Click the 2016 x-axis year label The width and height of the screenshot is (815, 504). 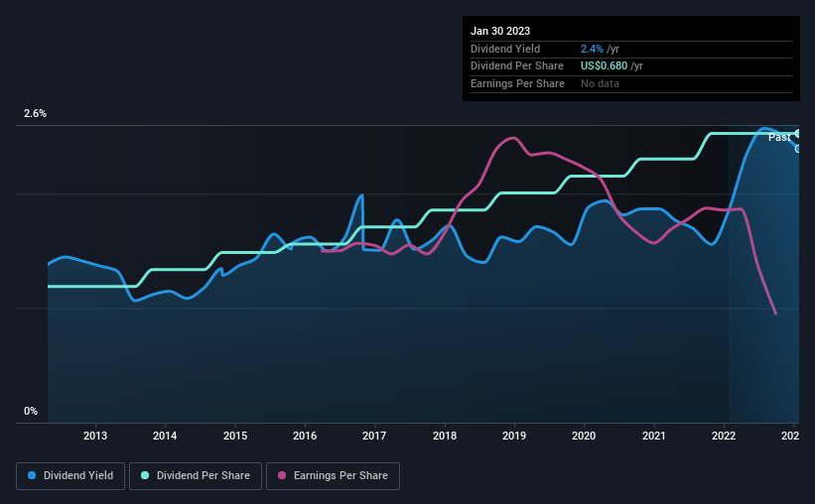(x=305, y=436)
